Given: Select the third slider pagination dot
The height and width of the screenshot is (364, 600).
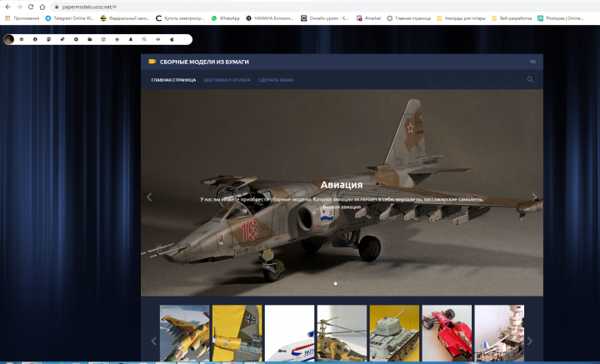Looking at the screenshot, I should (x=348, y=284).
